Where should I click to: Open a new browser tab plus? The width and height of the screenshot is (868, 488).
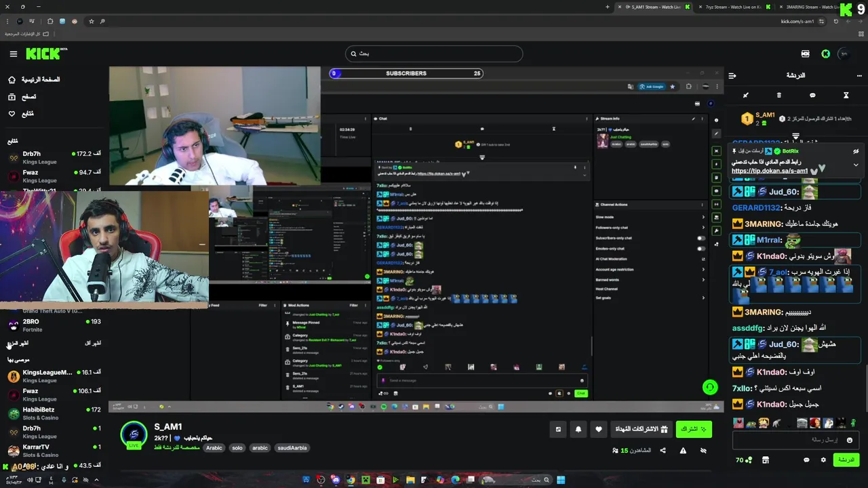coord(608,7)
